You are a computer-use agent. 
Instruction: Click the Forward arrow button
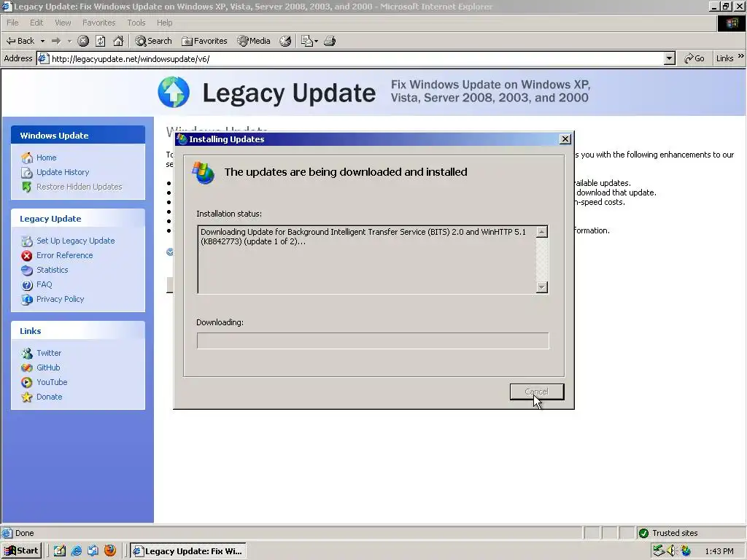tap(56, 41)
